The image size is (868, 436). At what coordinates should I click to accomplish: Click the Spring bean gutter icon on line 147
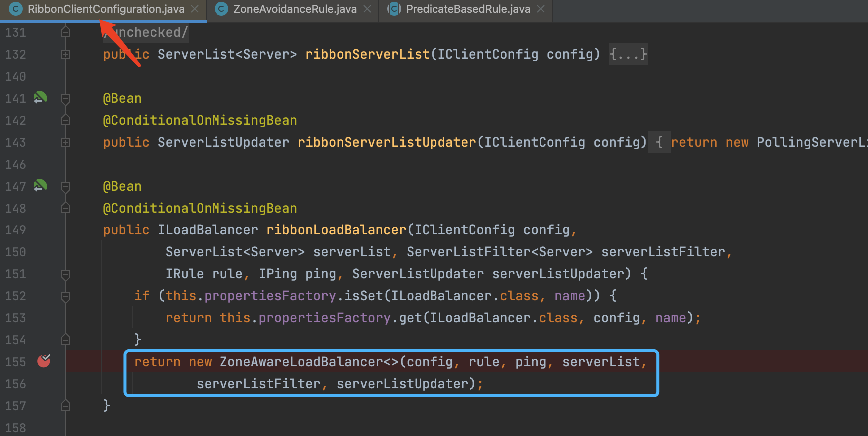click(40, 186)
